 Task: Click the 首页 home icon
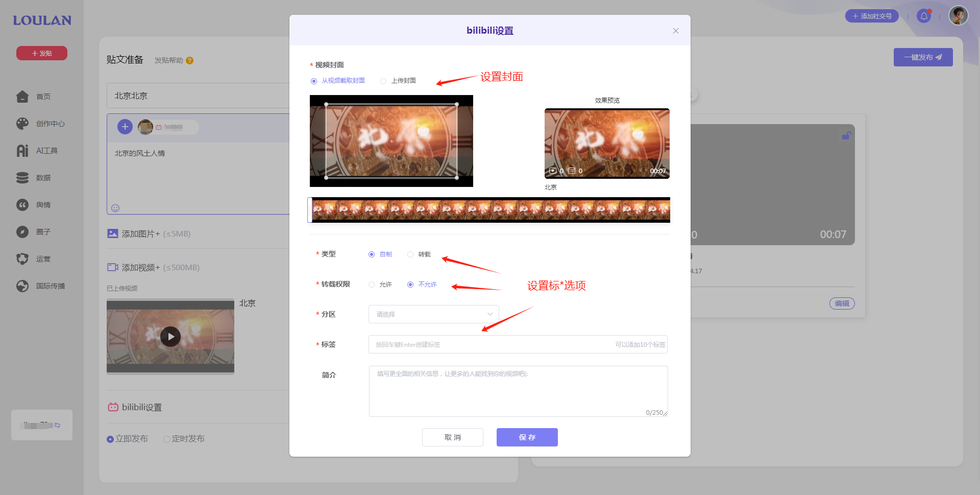22,97
